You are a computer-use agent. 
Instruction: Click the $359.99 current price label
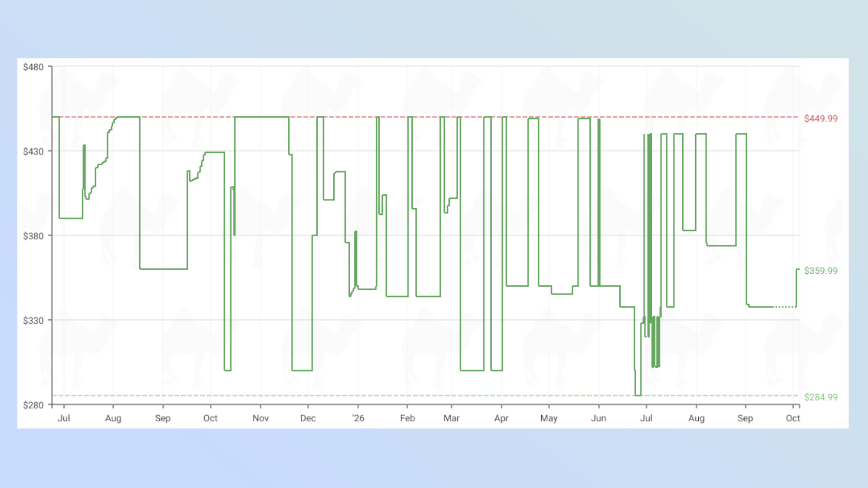(x=821, y=271)
